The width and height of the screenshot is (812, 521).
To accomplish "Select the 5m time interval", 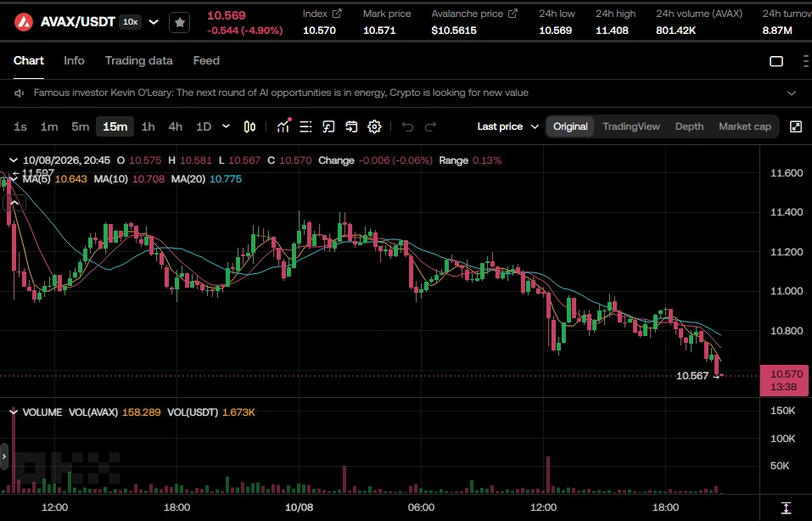I will (x=81, y=127).
